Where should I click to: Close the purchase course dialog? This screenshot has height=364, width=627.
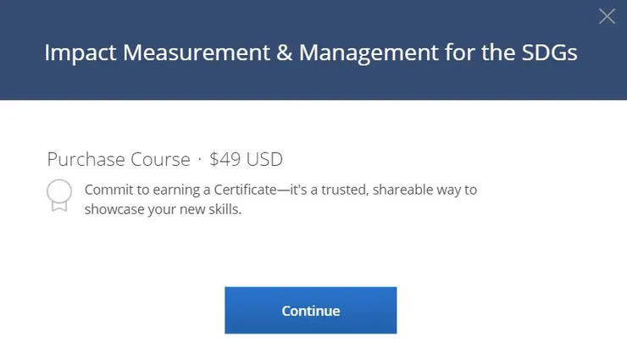[x=607, y=16]
